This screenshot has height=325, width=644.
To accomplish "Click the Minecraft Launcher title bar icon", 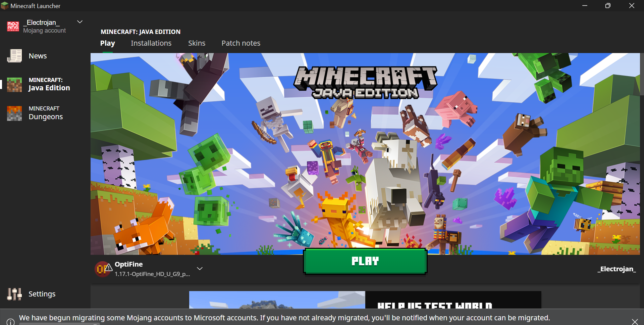I will [5, 6].
